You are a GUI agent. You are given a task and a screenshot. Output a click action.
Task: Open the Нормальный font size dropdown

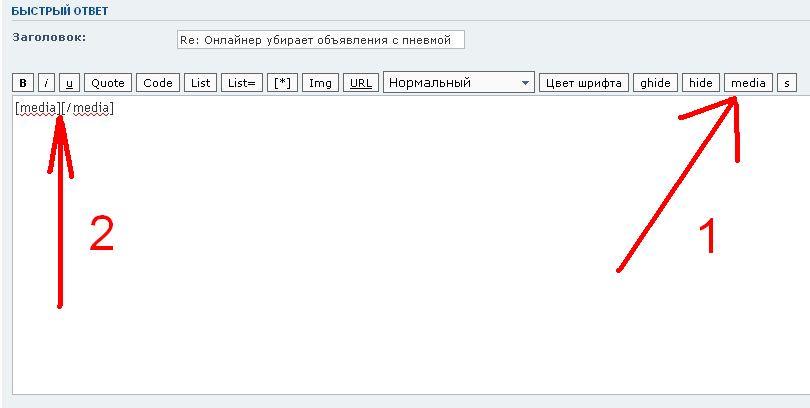coord(459,83)
